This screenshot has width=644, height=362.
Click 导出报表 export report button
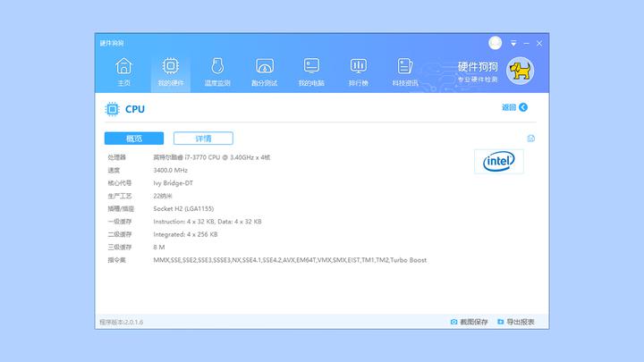(516, 322)
